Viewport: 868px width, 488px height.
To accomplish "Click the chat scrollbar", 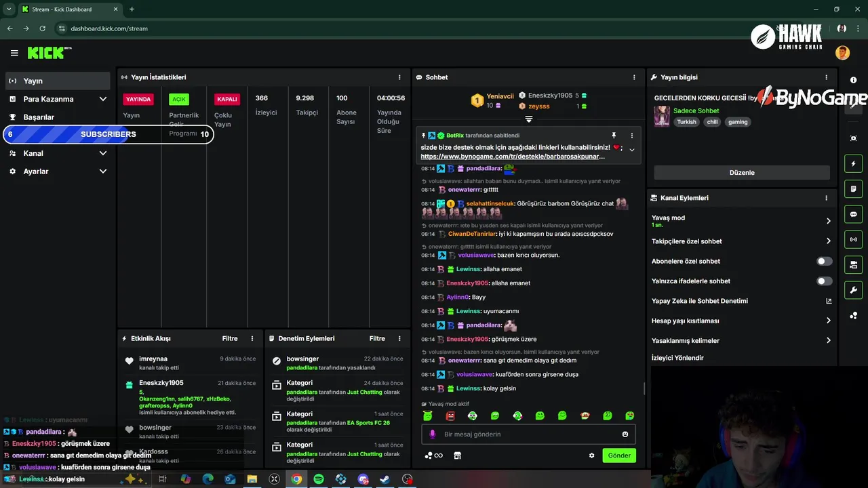I will click(x=644, y=388).
